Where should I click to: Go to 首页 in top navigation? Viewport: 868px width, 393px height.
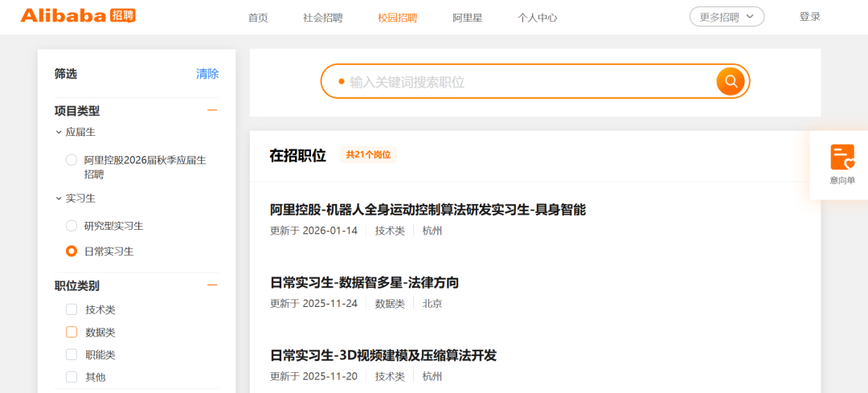pos(258,18)
